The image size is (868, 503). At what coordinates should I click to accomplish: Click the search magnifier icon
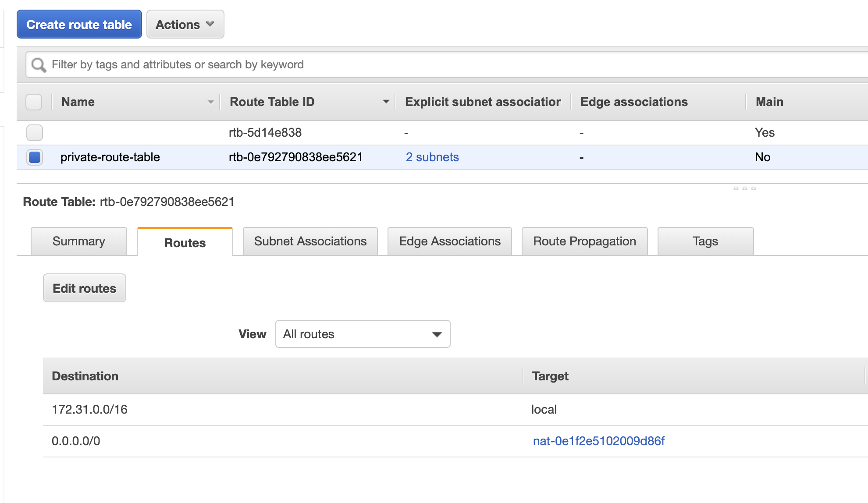pyautogui.click(x=39, y=65)
